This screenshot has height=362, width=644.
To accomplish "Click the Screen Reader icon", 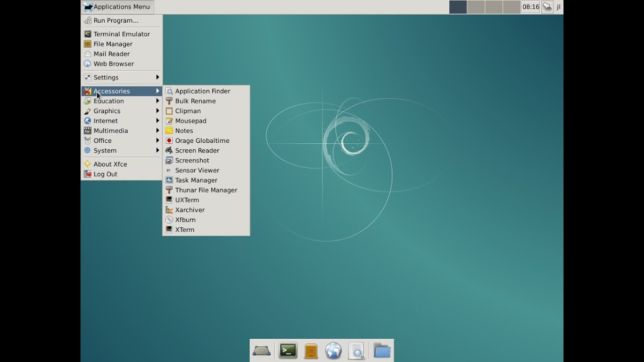I will click(x=169, y=150).
